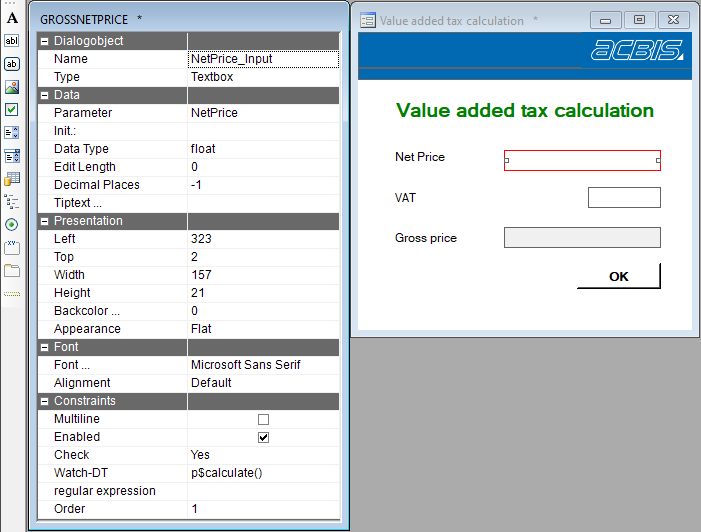Select the data grid tool
This screenshot has width=701, height=532.
point(12,179)
